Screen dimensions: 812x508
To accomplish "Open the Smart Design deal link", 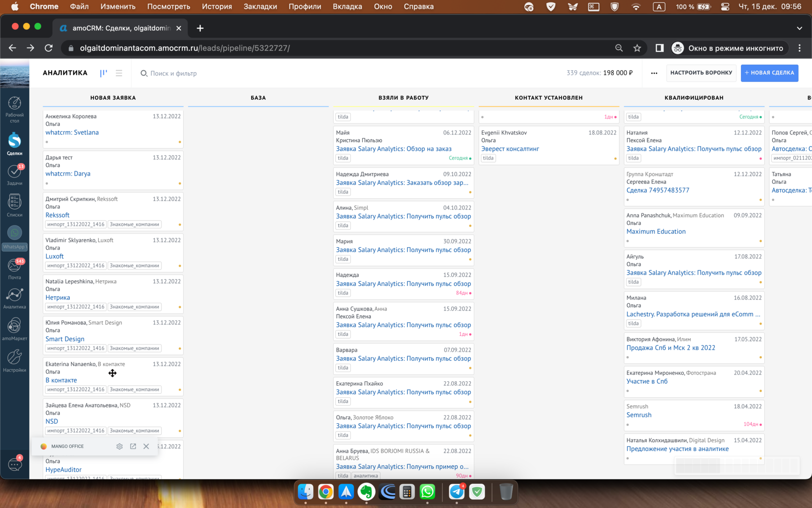I will (x=65, y=339).
